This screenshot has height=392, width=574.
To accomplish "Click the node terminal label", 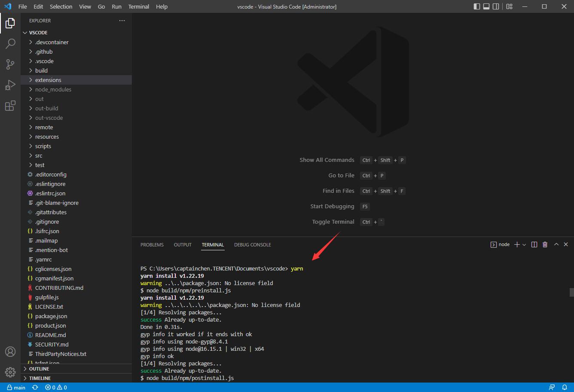I will point(500,244).
